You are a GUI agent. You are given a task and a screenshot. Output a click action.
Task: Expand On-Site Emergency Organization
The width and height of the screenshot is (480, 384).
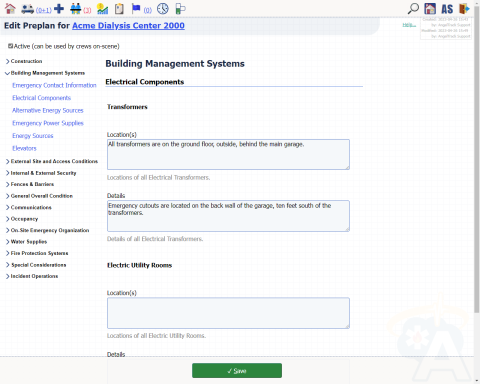coord(47,230)
